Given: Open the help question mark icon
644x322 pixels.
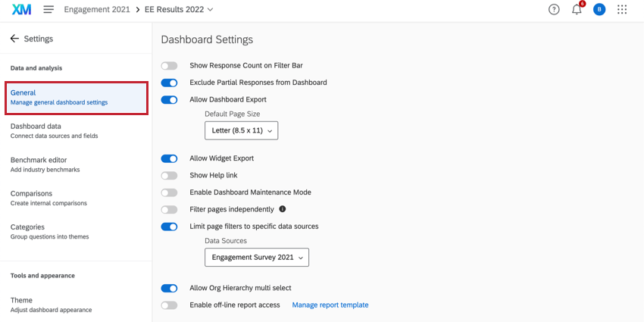Looking at the screenshot, I should point(554,10).
